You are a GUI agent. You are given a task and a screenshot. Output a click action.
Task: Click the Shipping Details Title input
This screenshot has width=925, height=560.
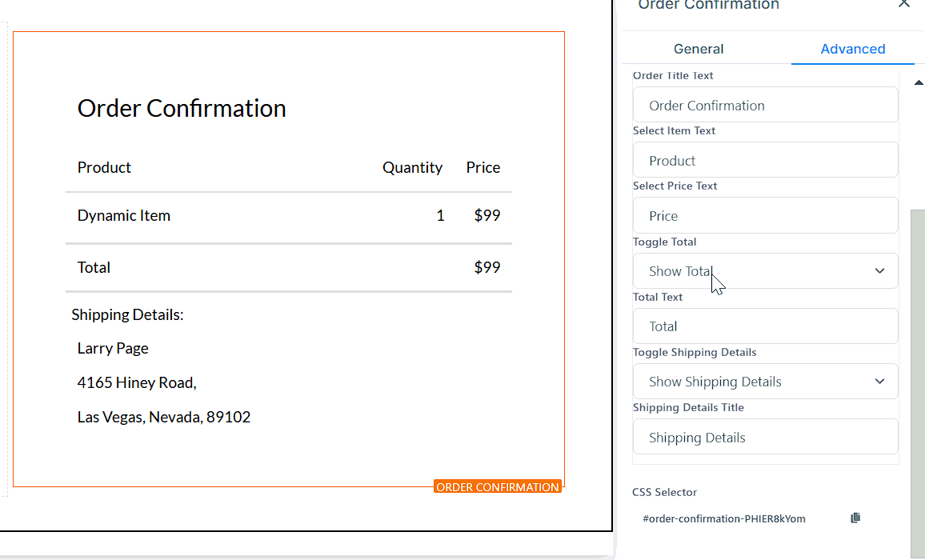click(765, 438)
